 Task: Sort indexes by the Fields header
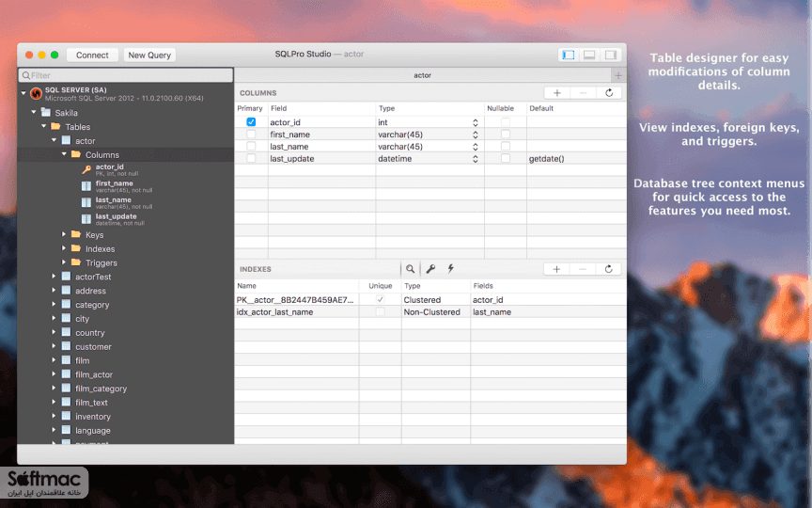tap(549, 286)
